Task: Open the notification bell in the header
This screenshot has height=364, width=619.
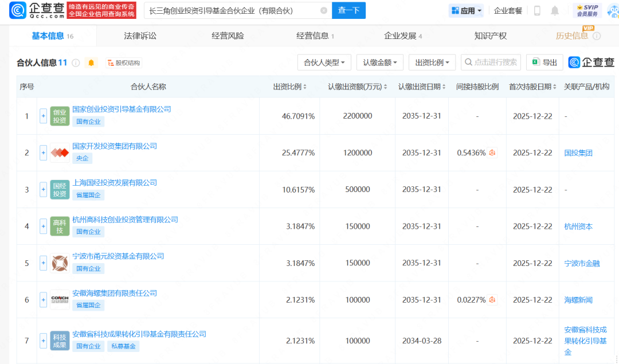Action: coord(554,10)
